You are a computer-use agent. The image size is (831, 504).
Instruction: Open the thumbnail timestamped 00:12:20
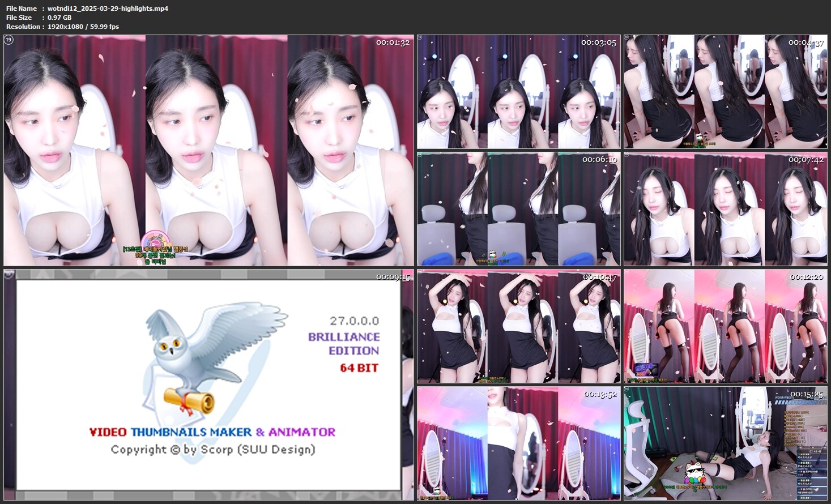pos(726,326)
